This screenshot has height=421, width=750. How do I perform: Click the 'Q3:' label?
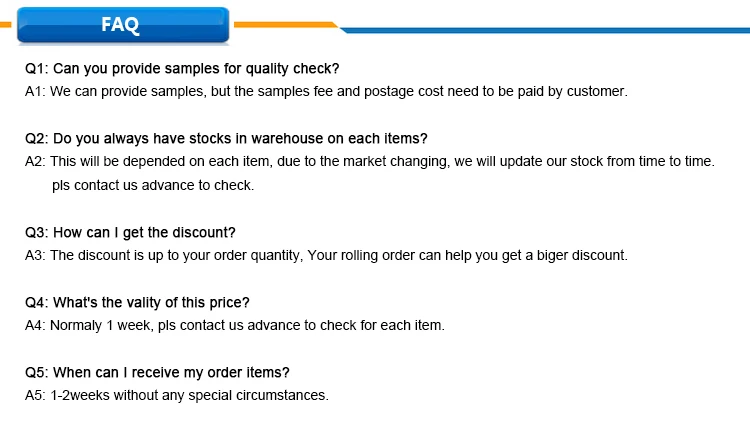pos(36,232)
